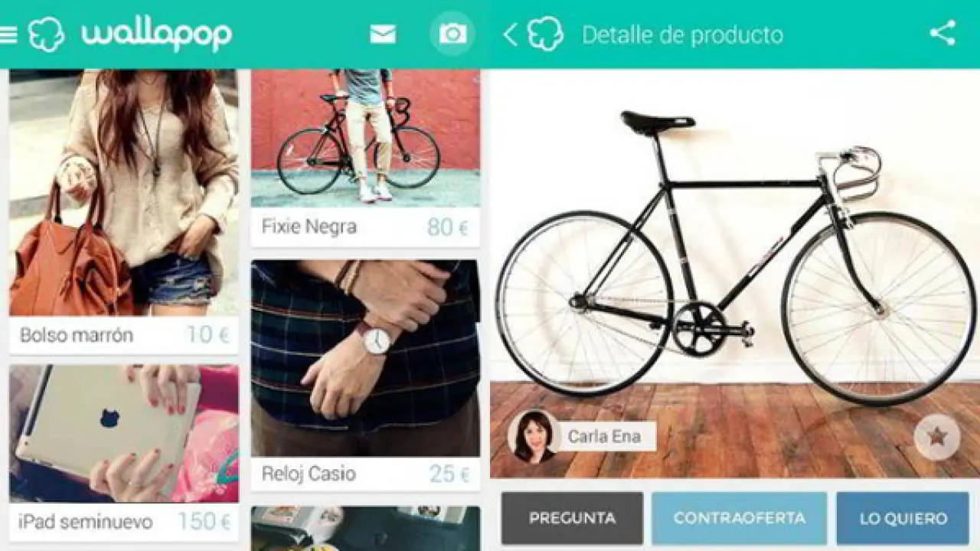Click the CONTRAOFERTA button

[740, 518]
